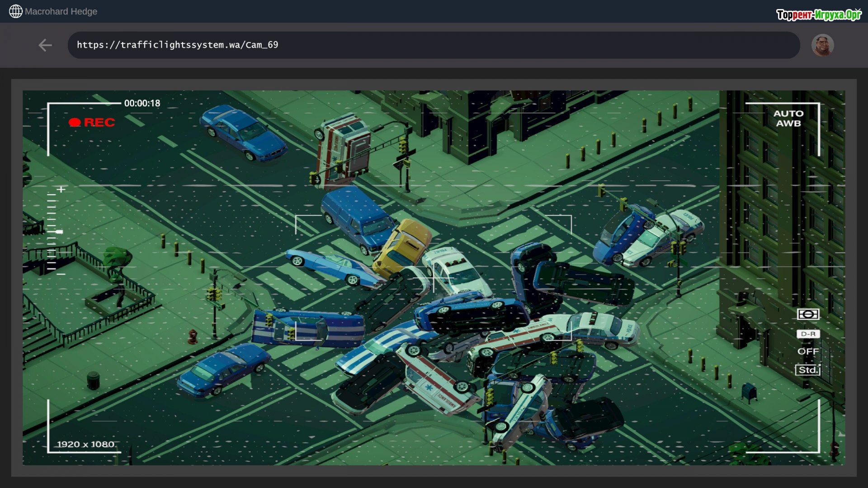Click the globe icon beside Macrohard Hedge

point(15,11)
